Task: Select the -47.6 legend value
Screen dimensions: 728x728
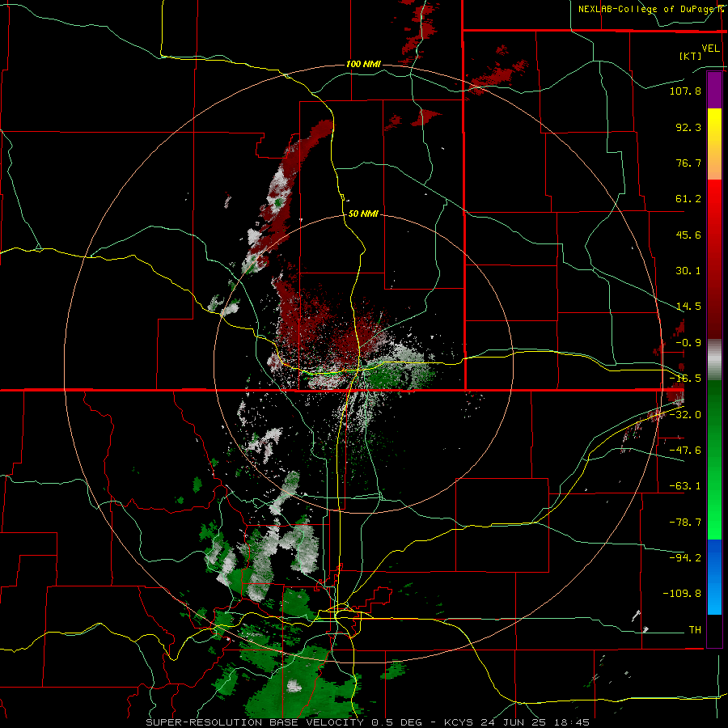Action: coord(685,451)
